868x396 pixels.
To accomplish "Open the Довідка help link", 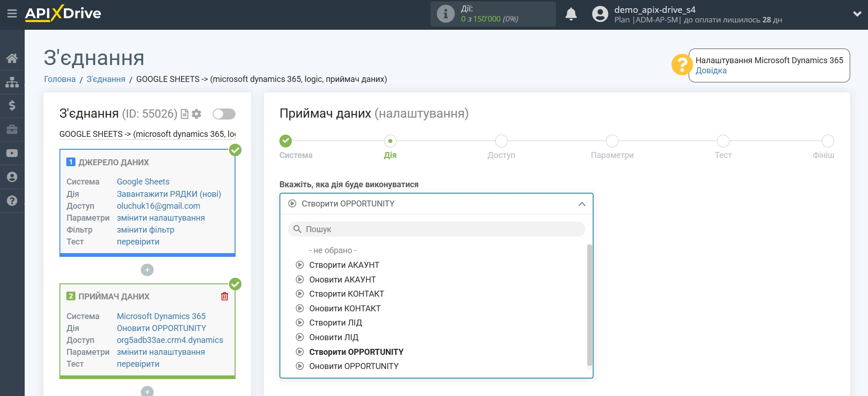I will click(x=711, y=71).
